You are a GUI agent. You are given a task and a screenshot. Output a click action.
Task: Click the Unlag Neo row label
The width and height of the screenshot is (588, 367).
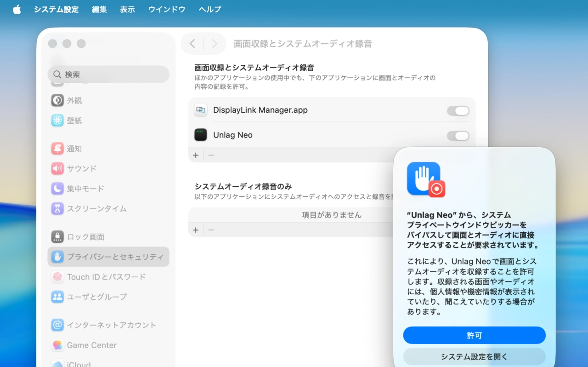[x=233, y=135]
